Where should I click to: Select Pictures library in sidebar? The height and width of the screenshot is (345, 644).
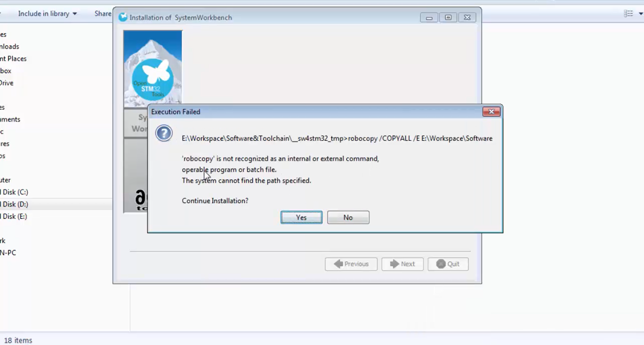click(x=5, y=144)
